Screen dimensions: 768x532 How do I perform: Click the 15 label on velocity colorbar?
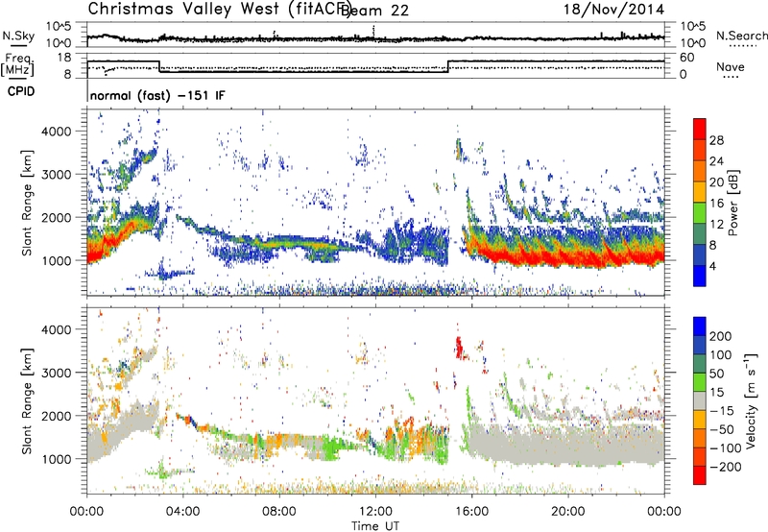pos(716,392)
